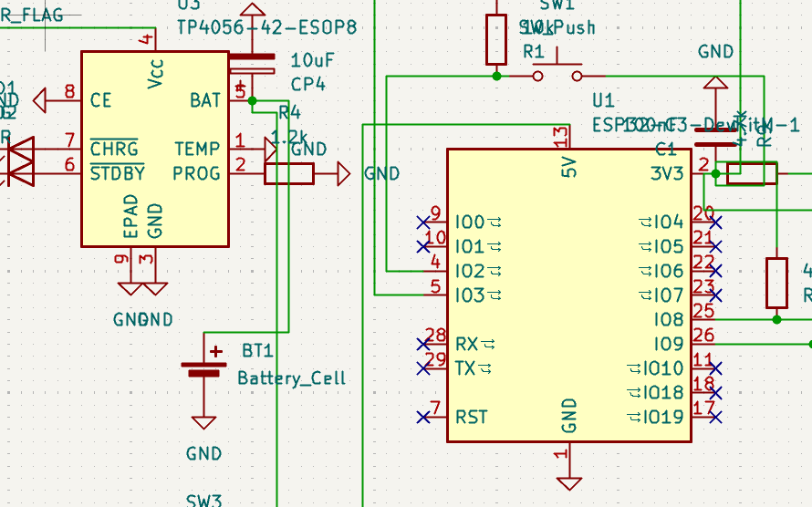Screen dimensions: 812x507
Task: Select the BT1 battery cell symbol
Action: (x=203, y=368)
